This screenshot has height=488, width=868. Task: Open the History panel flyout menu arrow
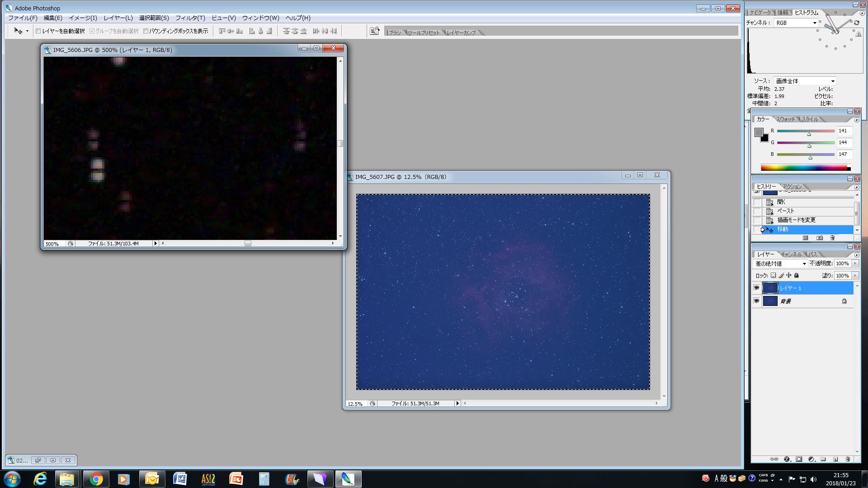[x=856, y=187]
